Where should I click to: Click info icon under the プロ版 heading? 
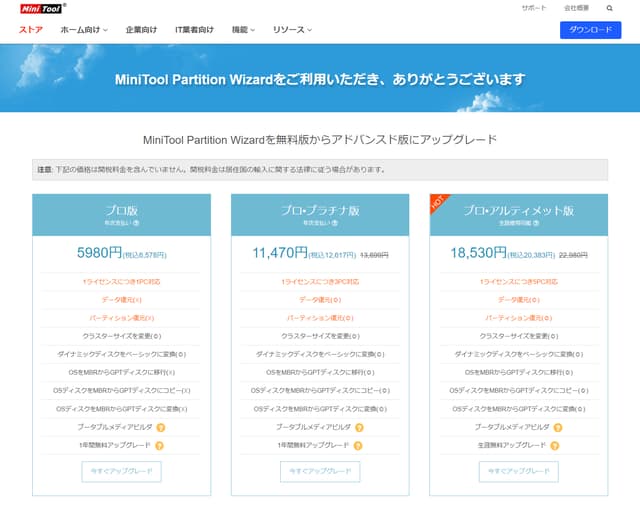136,223
